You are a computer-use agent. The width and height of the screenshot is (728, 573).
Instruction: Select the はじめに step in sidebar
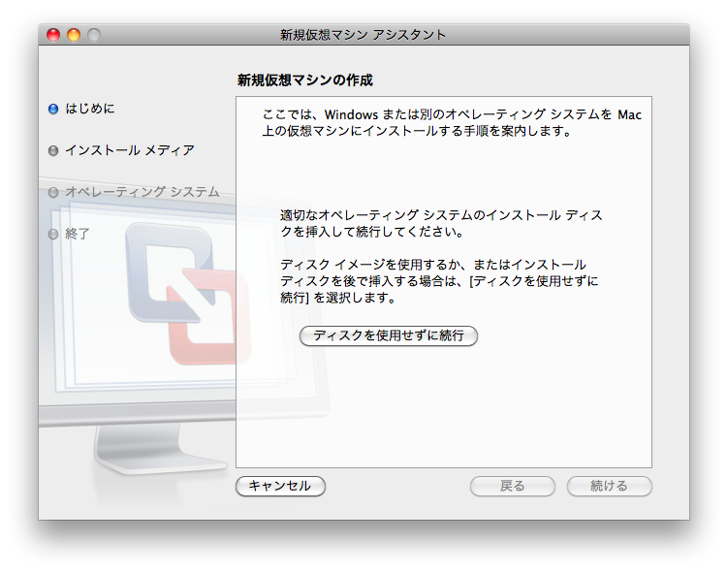(x=89, y=109)
